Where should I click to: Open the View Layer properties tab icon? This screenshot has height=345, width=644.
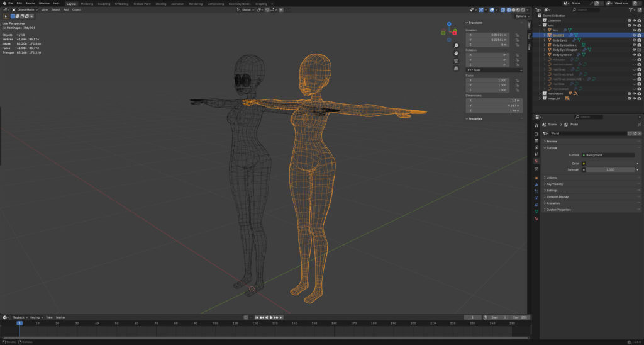pyautogui.click(x=536, y=147)
